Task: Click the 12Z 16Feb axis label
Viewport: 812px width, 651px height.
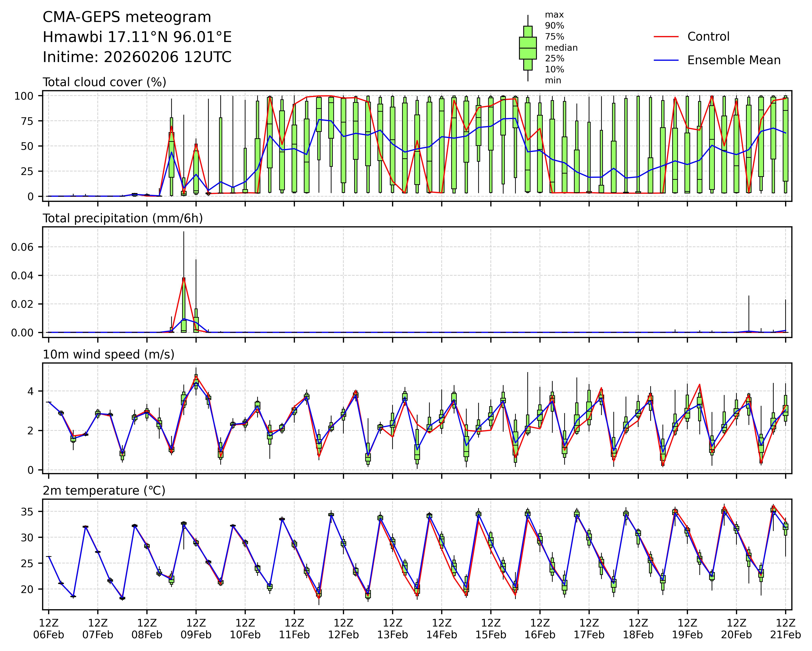Action: 540,629
